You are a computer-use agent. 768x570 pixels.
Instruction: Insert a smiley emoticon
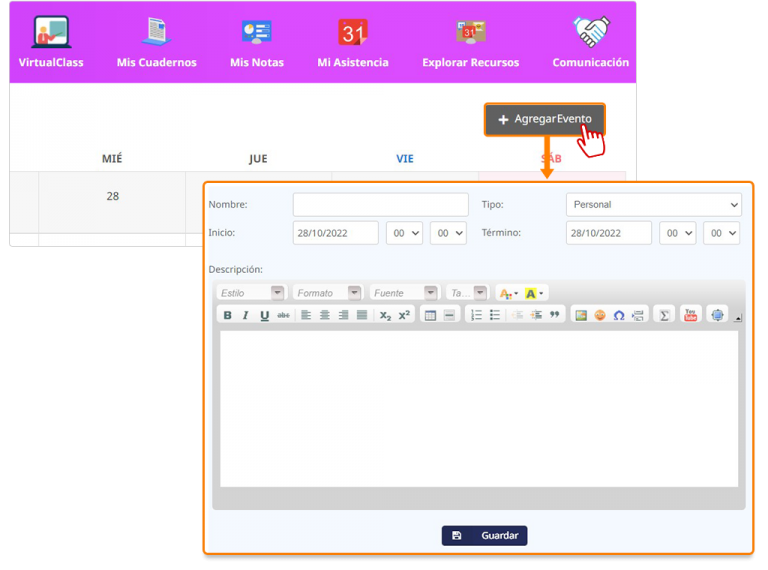coord(600,315)
